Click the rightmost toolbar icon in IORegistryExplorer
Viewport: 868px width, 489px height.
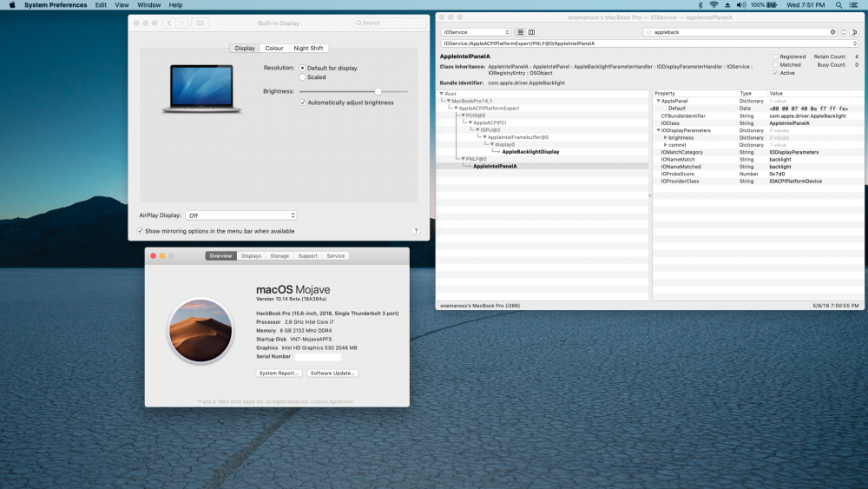coord(854,32)
